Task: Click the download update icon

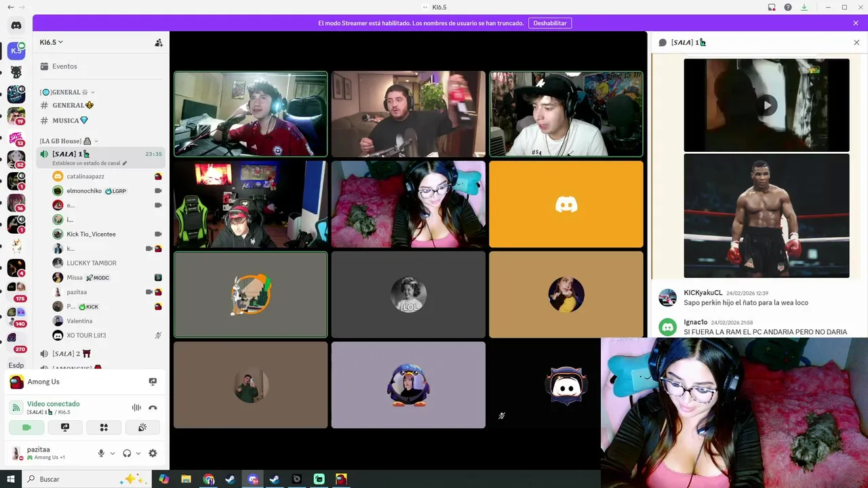Action: click(804, 7)
